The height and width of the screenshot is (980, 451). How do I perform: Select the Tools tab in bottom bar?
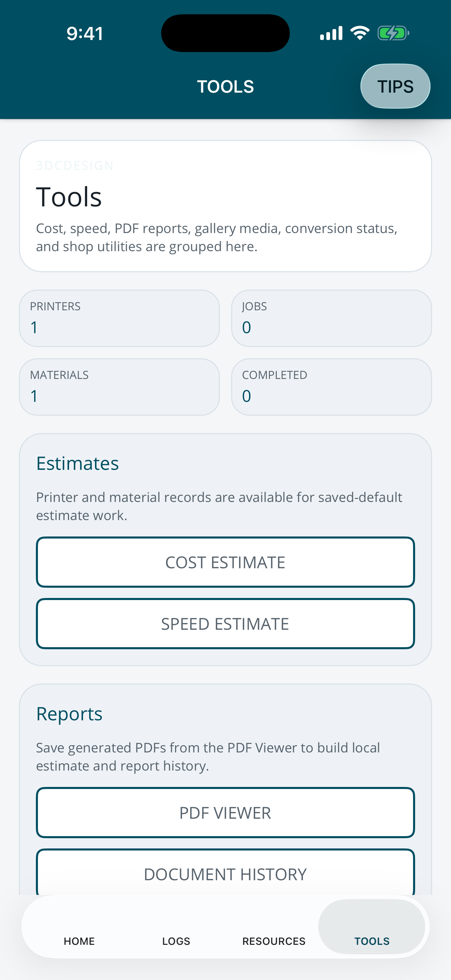pos(371,927)
